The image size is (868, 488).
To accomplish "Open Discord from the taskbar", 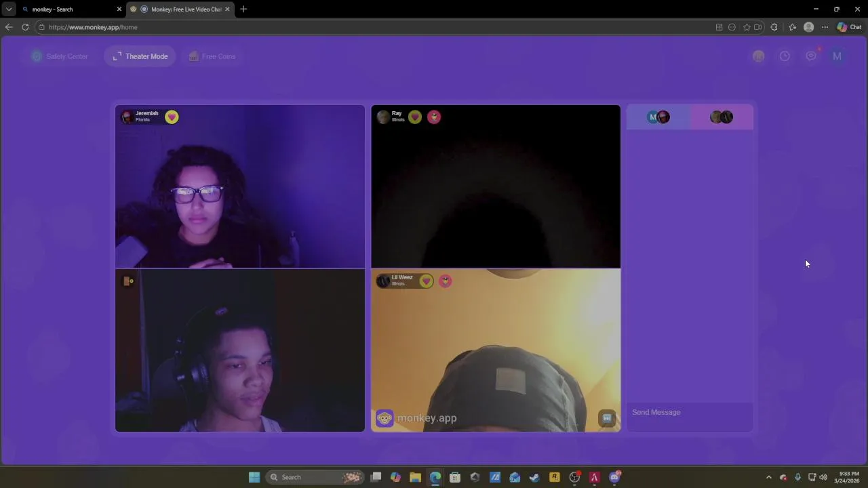I will click(x=614, y=477).
